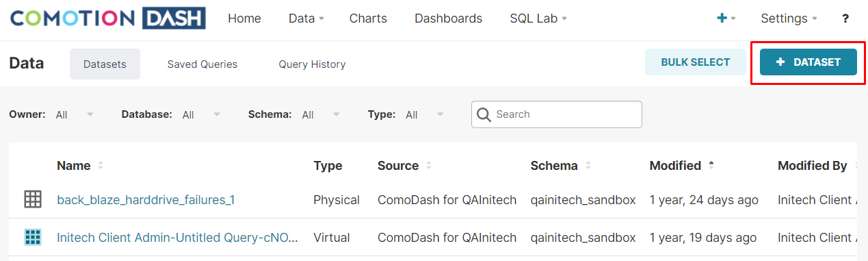
Task: Add a new dataset with + Dataset button
Action: point(808,62)
